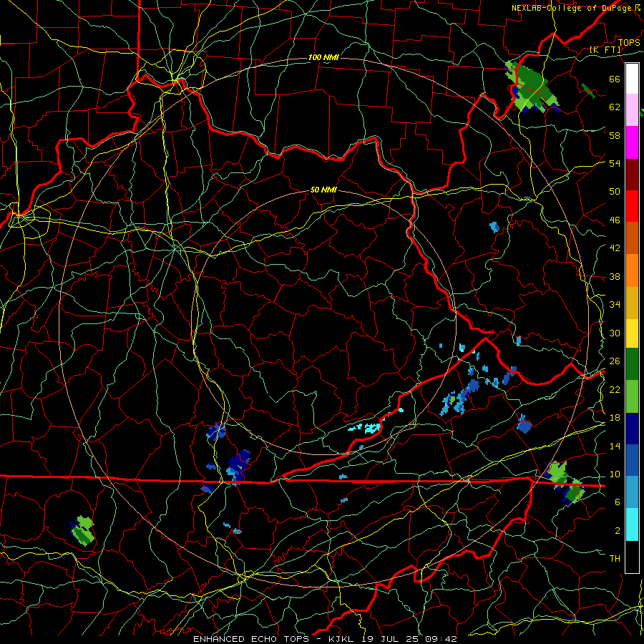
Task: Click the light green 26 kft swatch
Action: point(632,396)
